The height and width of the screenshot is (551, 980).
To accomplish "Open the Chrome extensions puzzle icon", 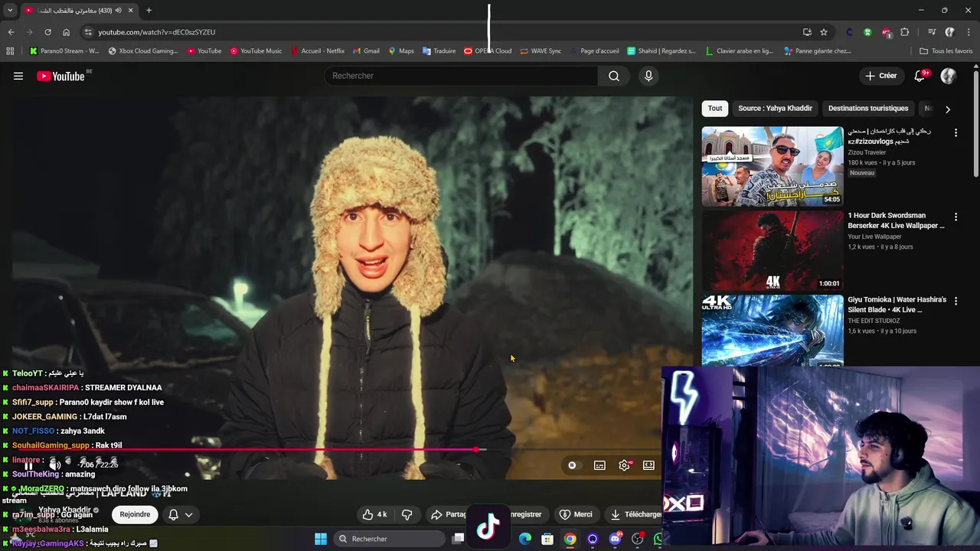I will coord(905,32).
